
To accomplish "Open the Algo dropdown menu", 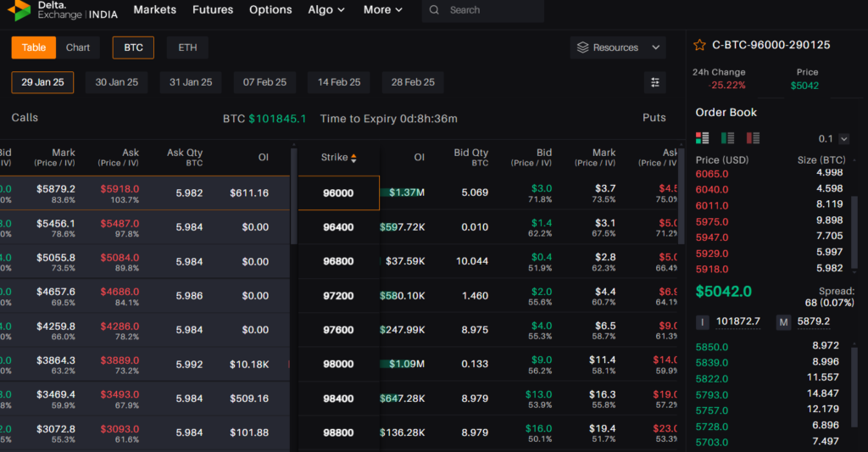I will pyautogui.click(x=326, y=10).
